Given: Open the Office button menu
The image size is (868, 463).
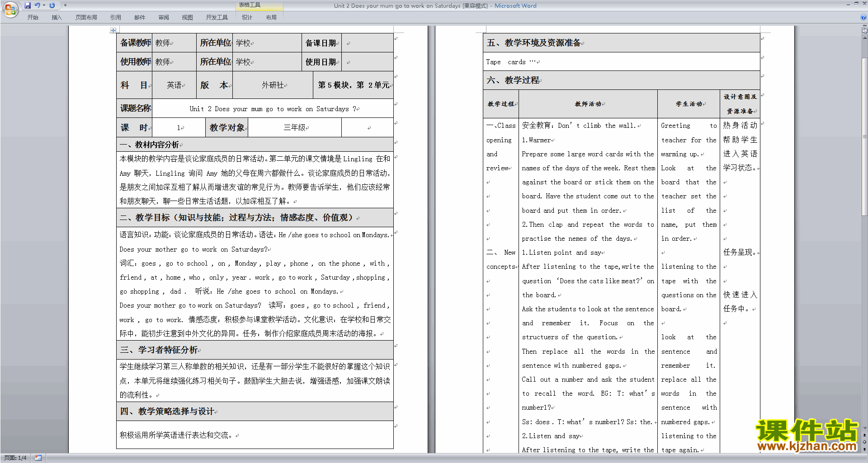Looking at the screenshot, I should [10, 9].
